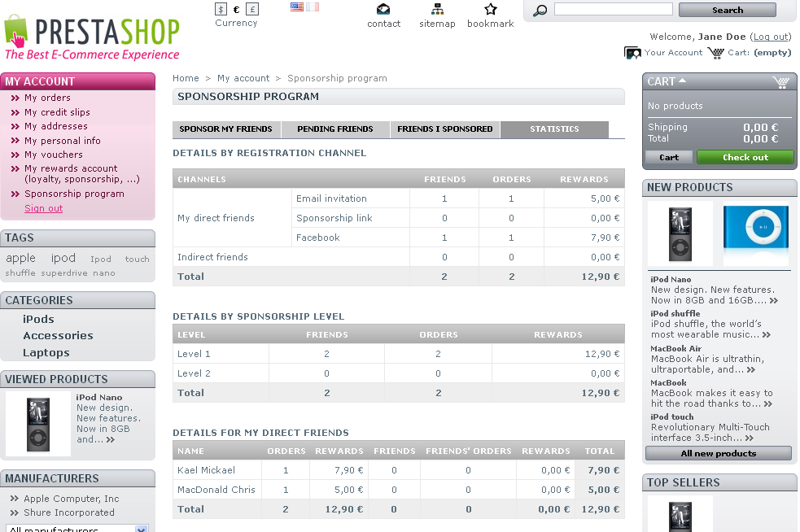Viewport: 800px width, 532px height.
Task: Open the contact page envelope icon
Action: click(x=383, y=9)
